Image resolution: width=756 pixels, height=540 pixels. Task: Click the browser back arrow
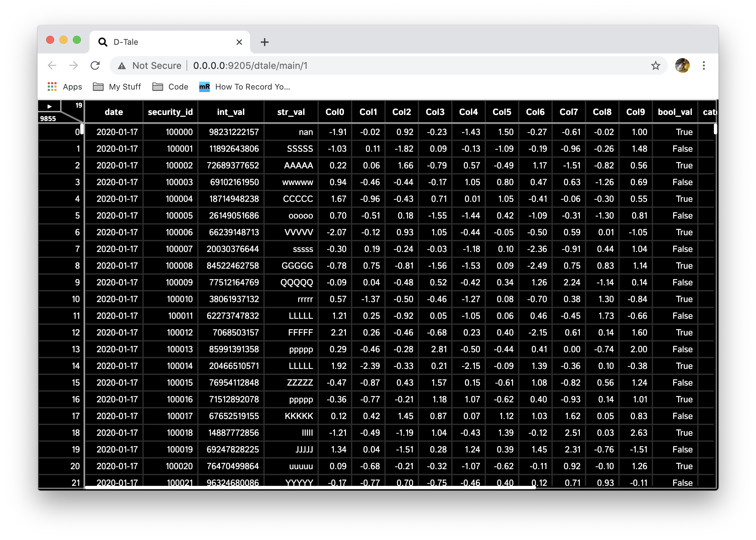pos(52,65)
